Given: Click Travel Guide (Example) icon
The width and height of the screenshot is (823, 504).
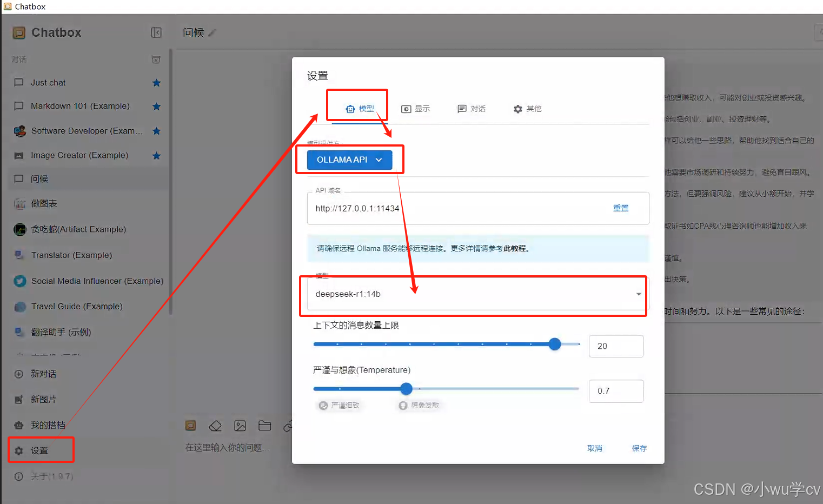Looking at the screenshot, I should point(19,307).
